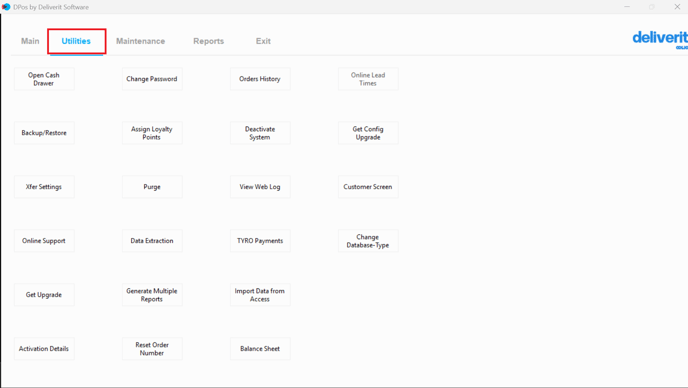This screenshot has width=688, height=388.
Task: Click the Open Cash Drawer button
Action: (44, 79)
